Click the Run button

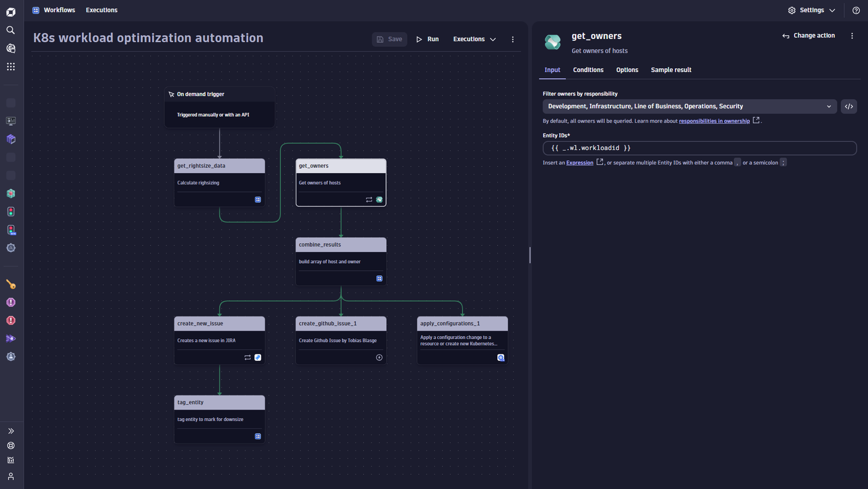[x=427, y=39]
